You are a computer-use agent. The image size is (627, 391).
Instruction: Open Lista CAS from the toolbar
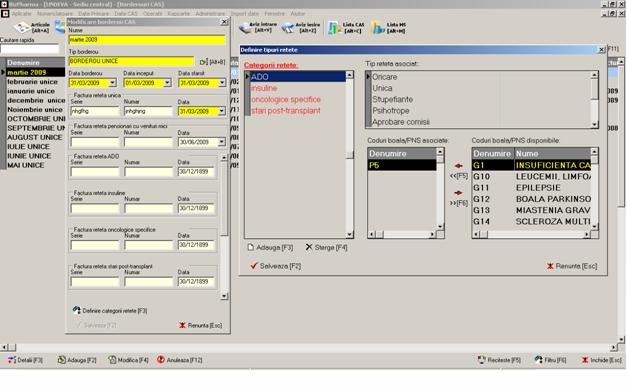tap(334, 28)
